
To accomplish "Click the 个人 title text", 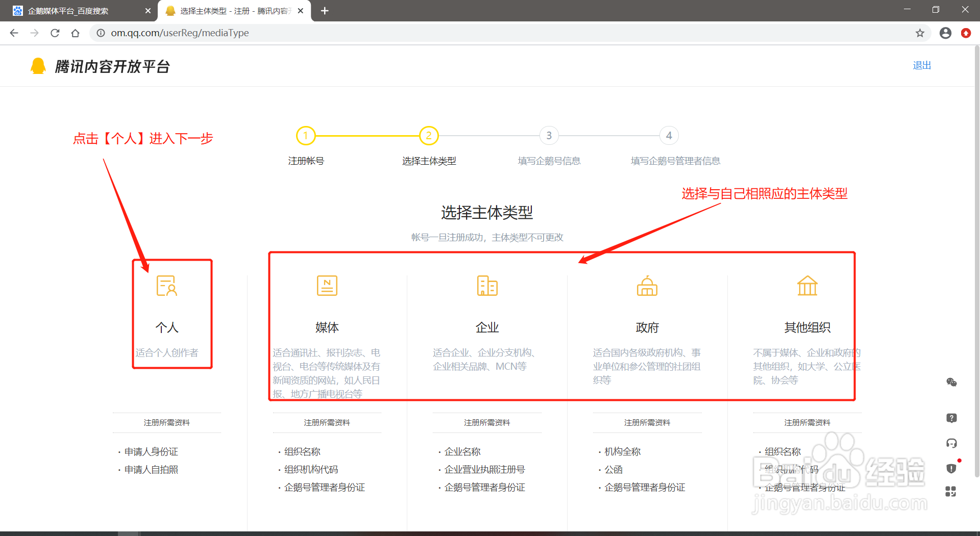I will click(x=167, y=327).
